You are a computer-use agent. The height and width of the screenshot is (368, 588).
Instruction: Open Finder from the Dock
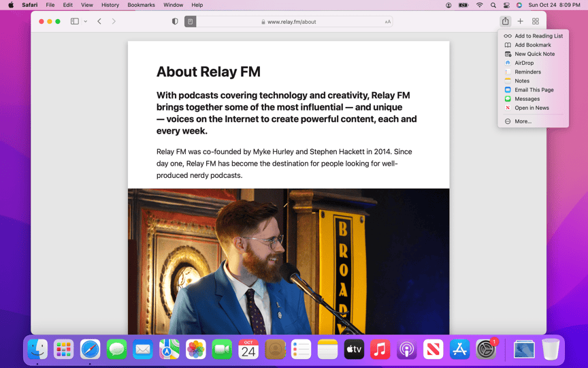(37, 349)
